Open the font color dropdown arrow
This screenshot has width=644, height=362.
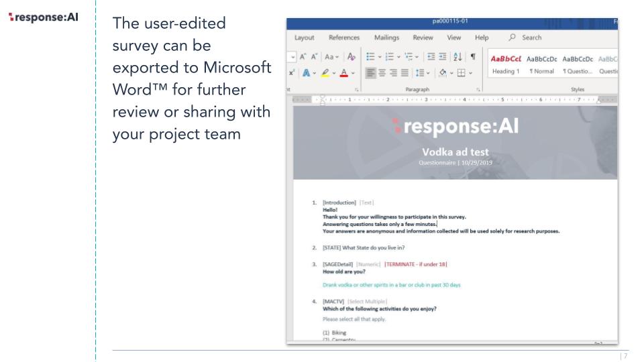(x=354, y=74)
